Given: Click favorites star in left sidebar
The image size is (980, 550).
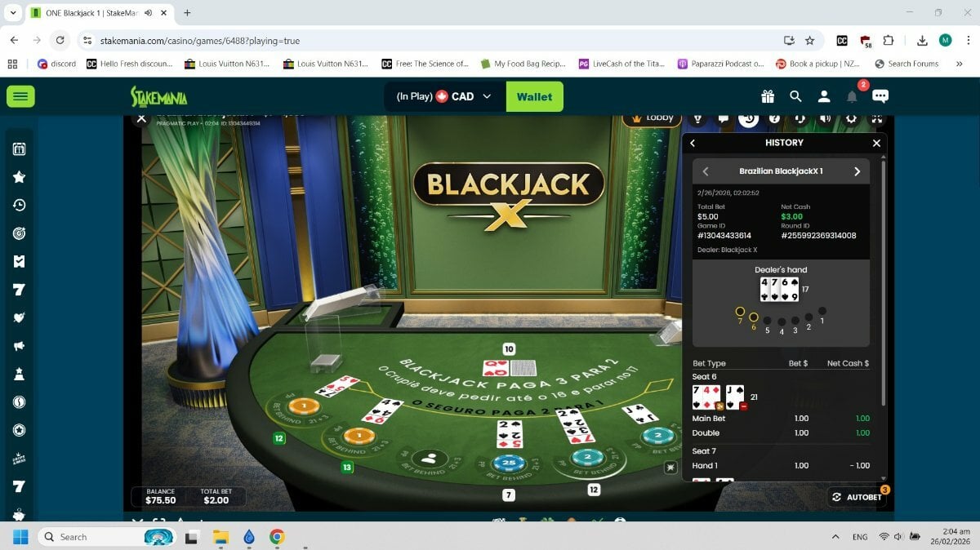Looking at the screenshot, I should [20, 177].
